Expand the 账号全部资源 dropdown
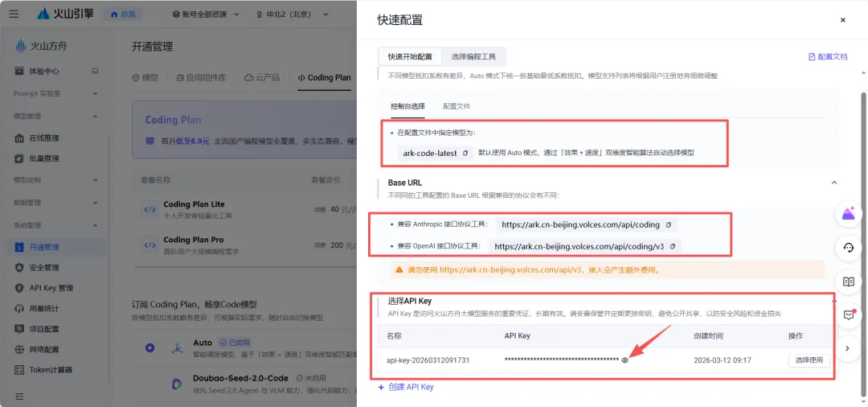 206,14
